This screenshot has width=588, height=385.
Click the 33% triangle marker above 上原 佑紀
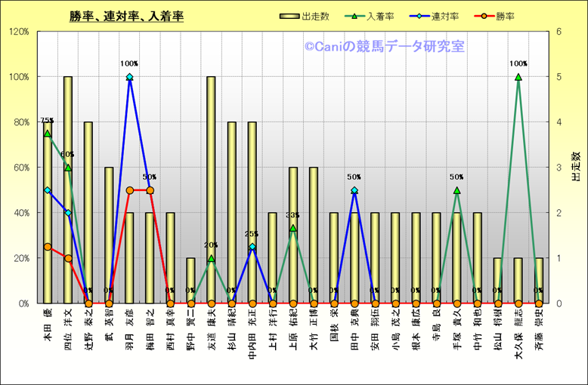click(x=293, y=228)
